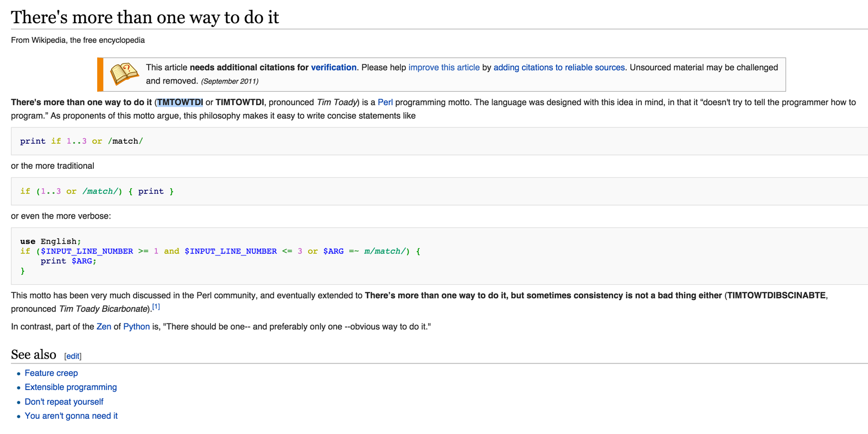
Task: Click the question-mark book citation icon
Action: click(124, 74)
